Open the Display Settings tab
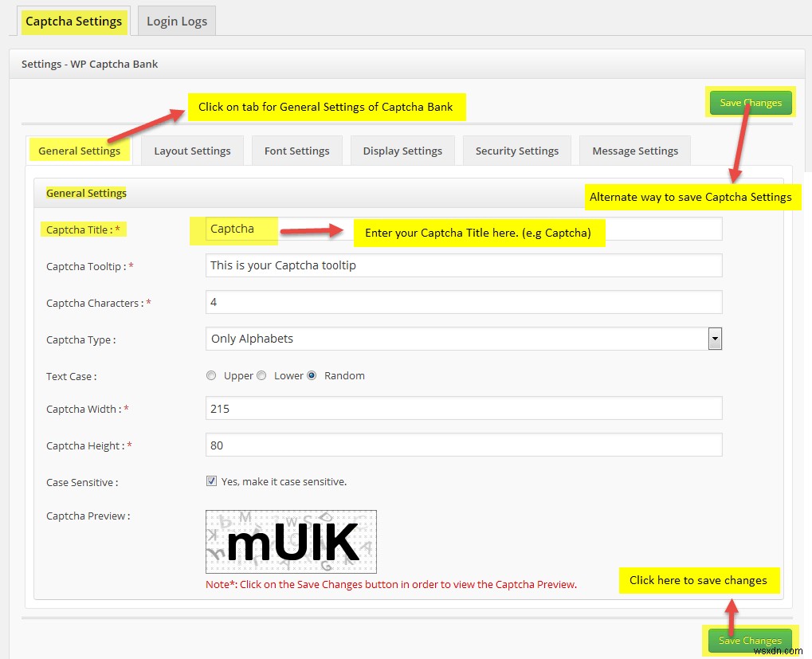812x659 pixels. coord(402,150)
